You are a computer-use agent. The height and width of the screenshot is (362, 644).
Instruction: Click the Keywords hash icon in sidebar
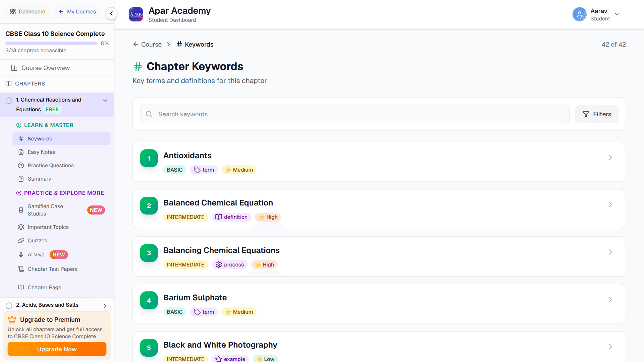(21, 139)
